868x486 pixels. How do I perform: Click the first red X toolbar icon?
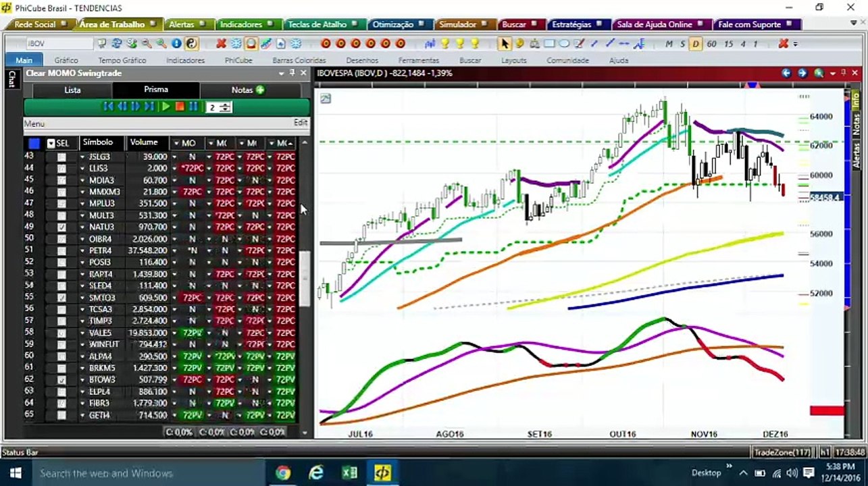coord(221,44)
